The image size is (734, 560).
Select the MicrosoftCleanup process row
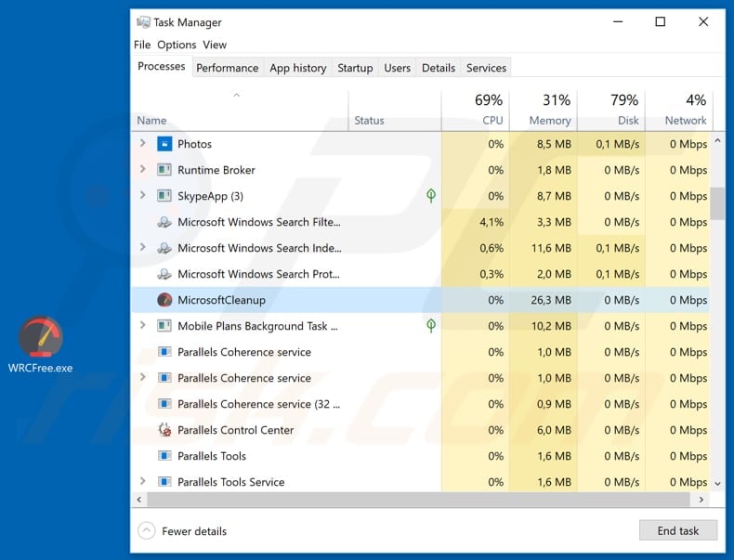(420, 300)
